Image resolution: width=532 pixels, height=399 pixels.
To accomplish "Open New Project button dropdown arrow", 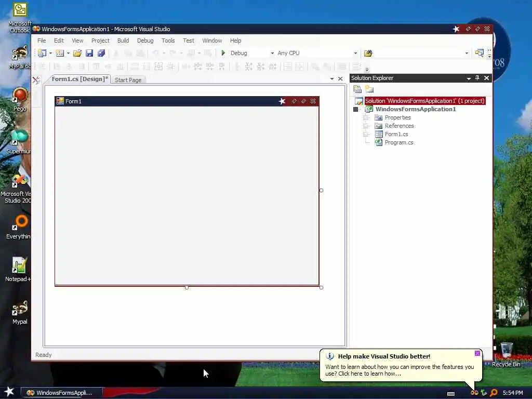I will pyautogui.click(x=50, y=53).
